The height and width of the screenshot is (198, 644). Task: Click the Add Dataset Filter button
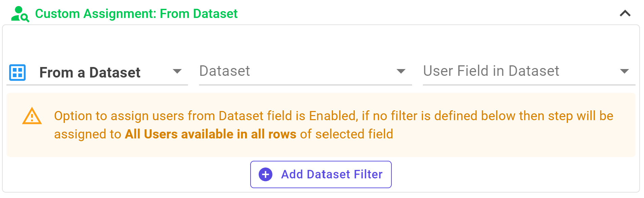[x=321, y=175]
